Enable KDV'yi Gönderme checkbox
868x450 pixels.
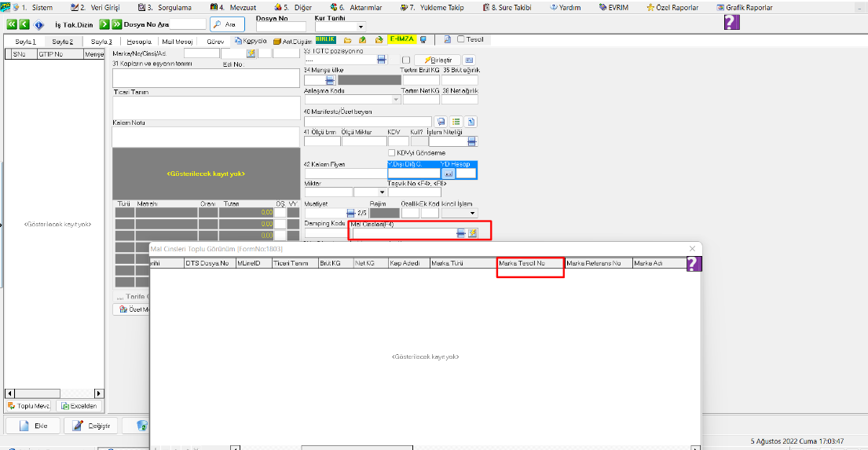point(391,153)
